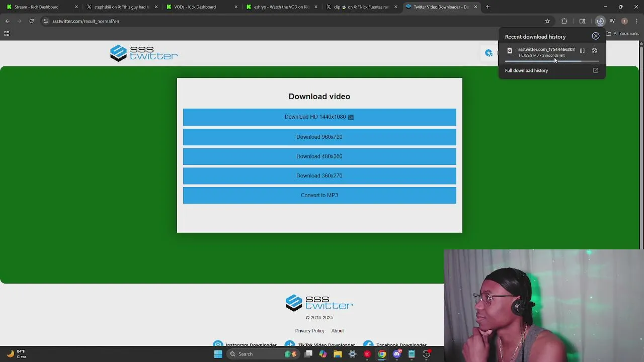Viewport: 644px width, 362px height.
Task: Open the All Bookmarks folder
Action: pyautogui.click(x=622, y=34)
